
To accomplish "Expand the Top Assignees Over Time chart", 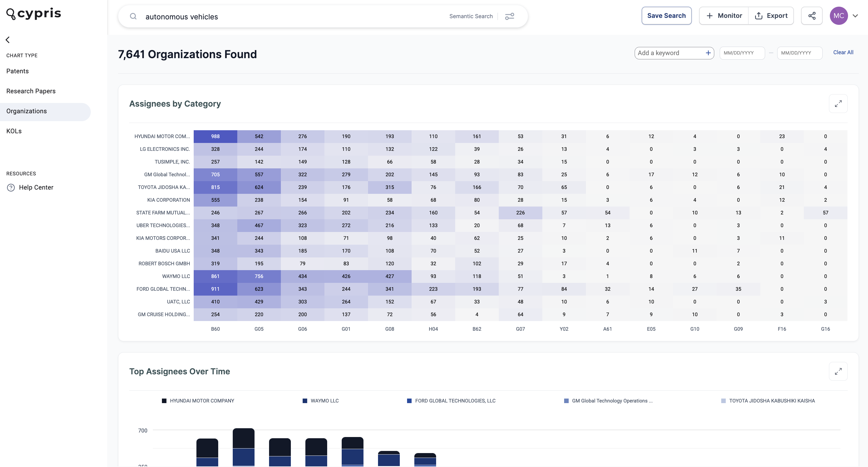I will [x=838, y=371].
